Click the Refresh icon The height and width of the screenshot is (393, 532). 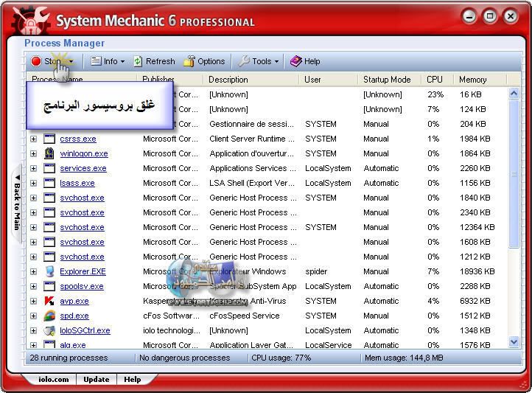pos(138,61)
